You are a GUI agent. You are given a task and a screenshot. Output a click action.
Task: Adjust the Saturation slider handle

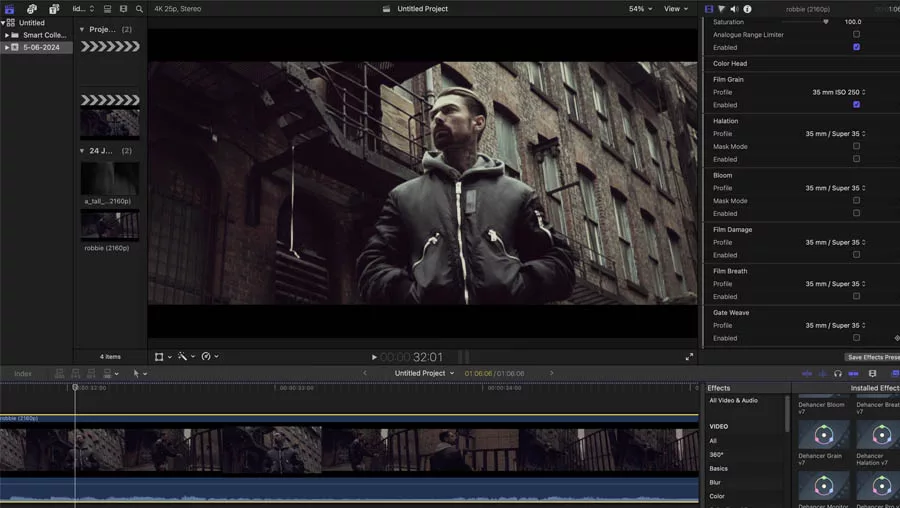[825, 22]
